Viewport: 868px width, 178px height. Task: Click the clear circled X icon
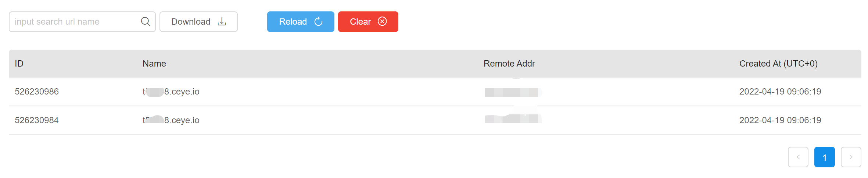pyautogui.click(x=382, y=22)
